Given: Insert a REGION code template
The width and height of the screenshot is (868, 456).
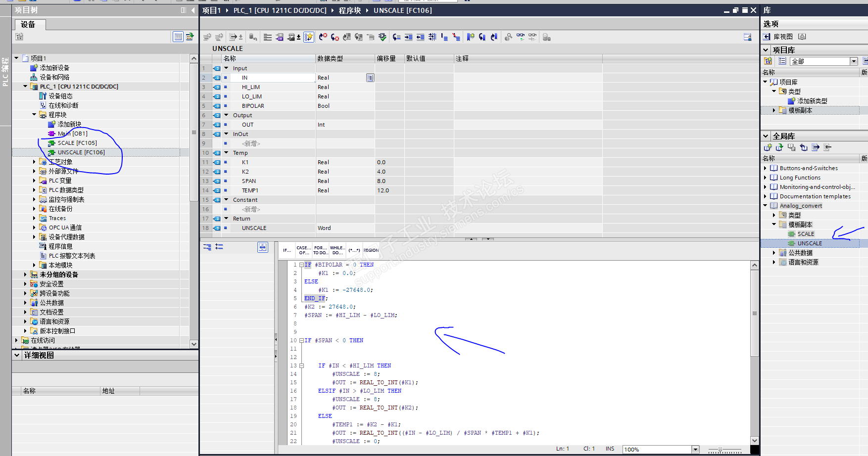Looking at the screenshot, I should coord(371,250).
